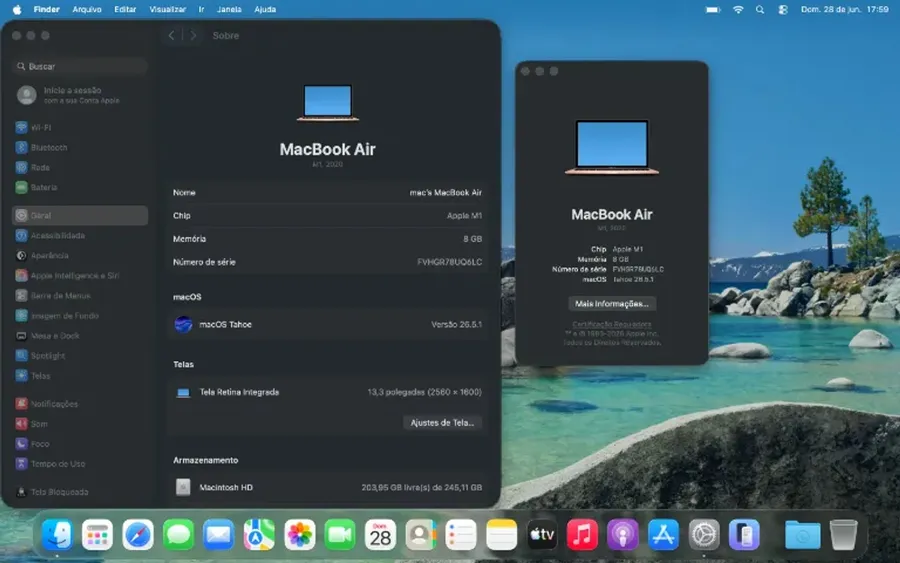Screen dimensions: 900x563
Task: Open Contacts from the Dock
Action: [421, 535]
